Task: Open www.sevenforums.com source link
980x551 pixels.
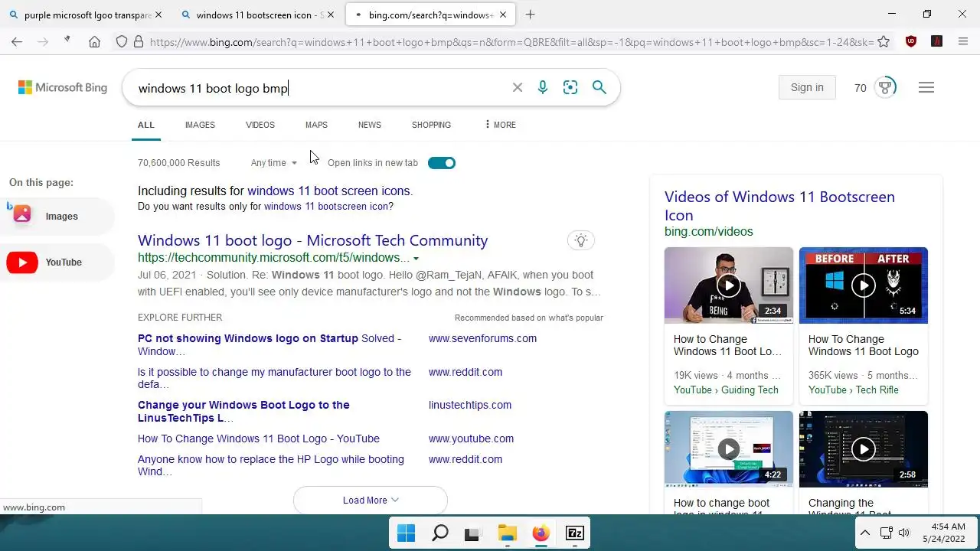Action: tap(482, 338)
